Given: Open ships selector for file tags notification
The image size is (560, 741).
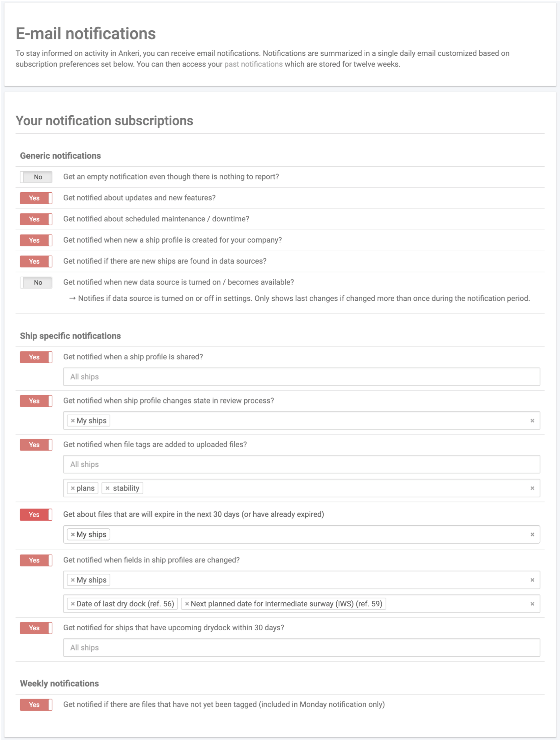Looking at the screenshot, I should click(302, 464).
